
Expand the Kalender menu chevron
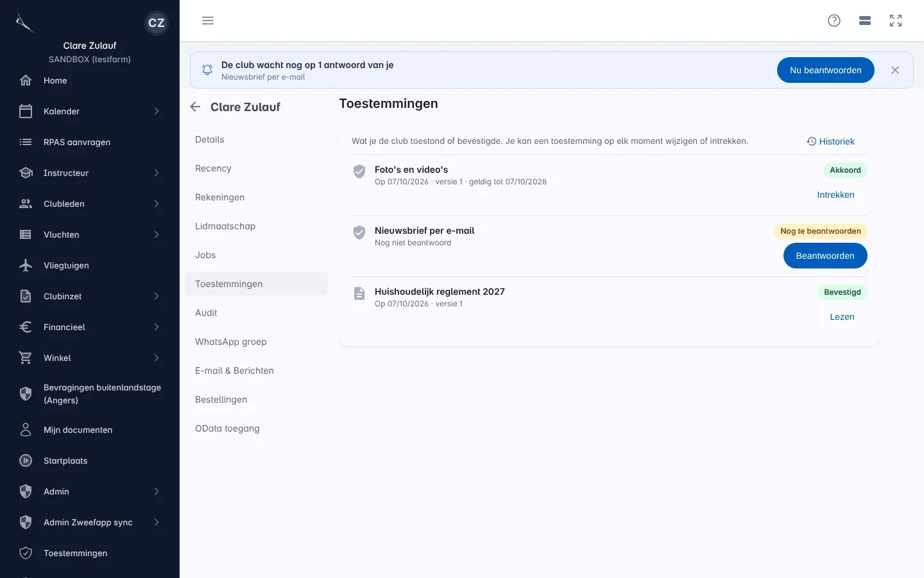pyautogui.click(x=157, y=111)
